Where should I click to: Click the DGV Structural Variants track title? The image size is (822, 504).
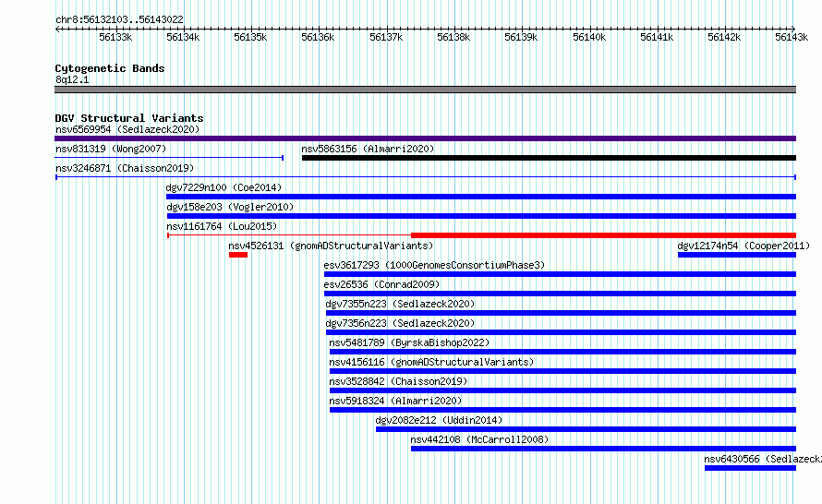click(129, 118)
